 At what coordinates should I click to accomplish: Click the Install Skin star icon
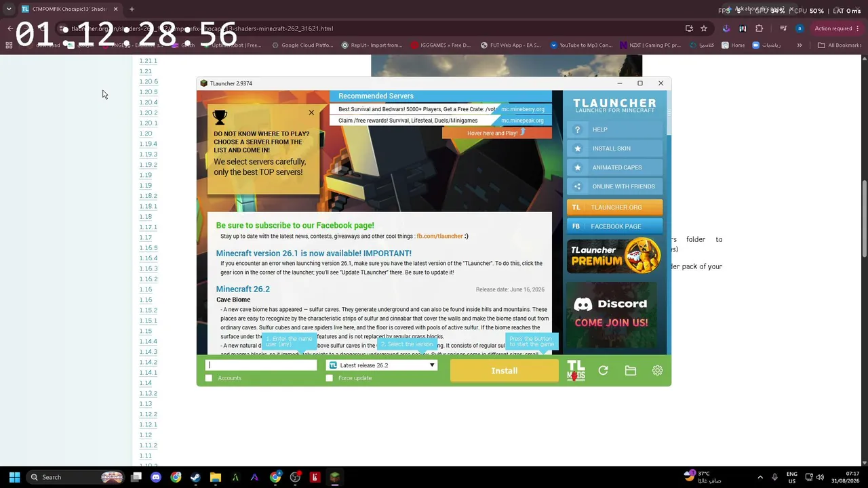(x=578, y=148)
